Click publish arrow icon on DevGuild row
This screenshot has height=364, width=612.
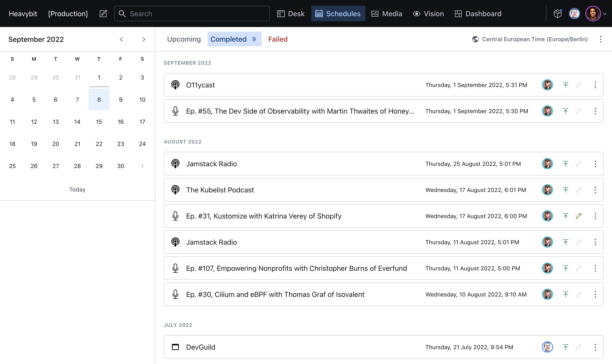tap(566, 347)
